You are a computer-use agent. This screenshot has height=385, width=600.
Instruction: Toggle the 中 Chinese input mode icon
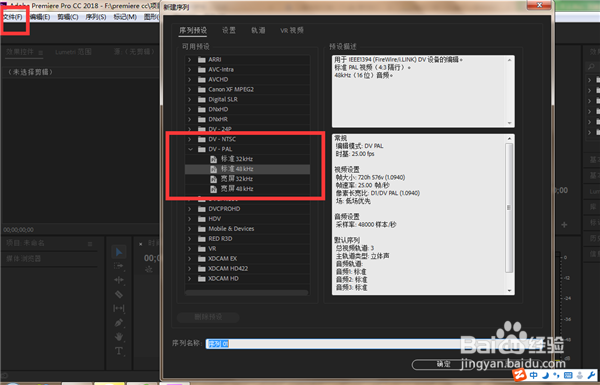[x=533, y=375]
